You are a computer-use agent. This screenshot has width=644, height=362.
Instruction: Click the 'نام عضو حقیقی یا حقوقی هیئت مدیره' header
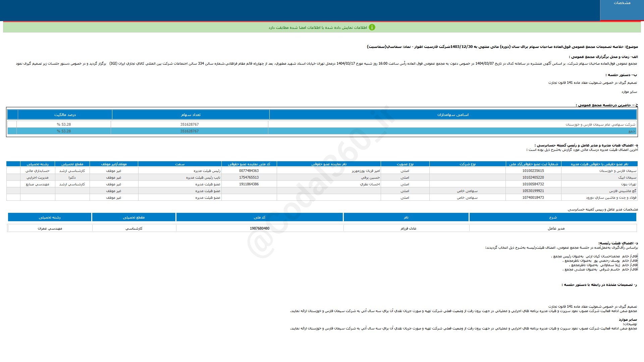599,164
